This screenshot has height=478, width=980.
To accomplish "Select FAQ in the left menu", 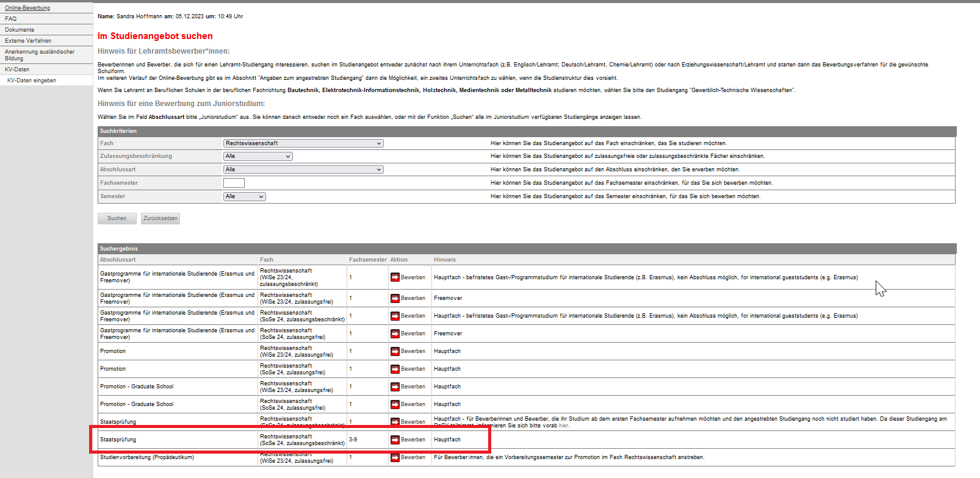I will (x=11, y=19).
